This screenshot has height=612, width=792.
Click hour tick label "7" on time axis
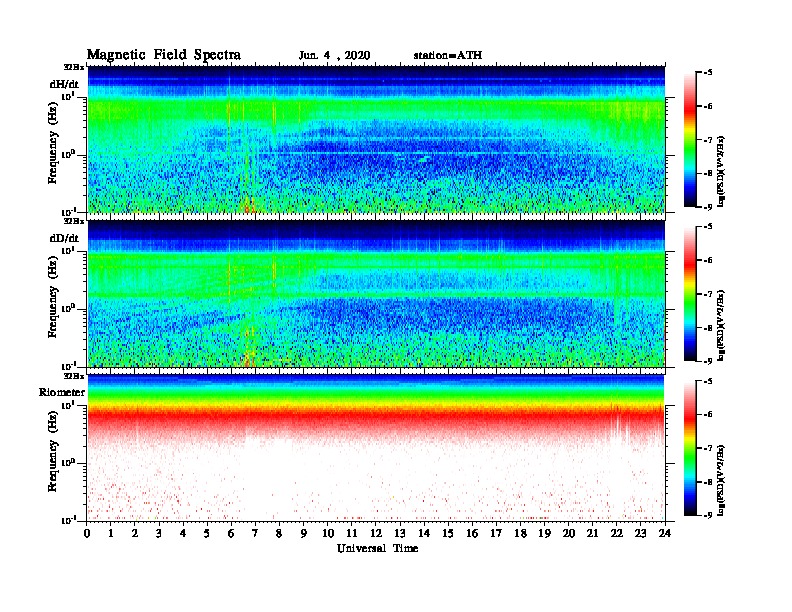click(256, 534)
